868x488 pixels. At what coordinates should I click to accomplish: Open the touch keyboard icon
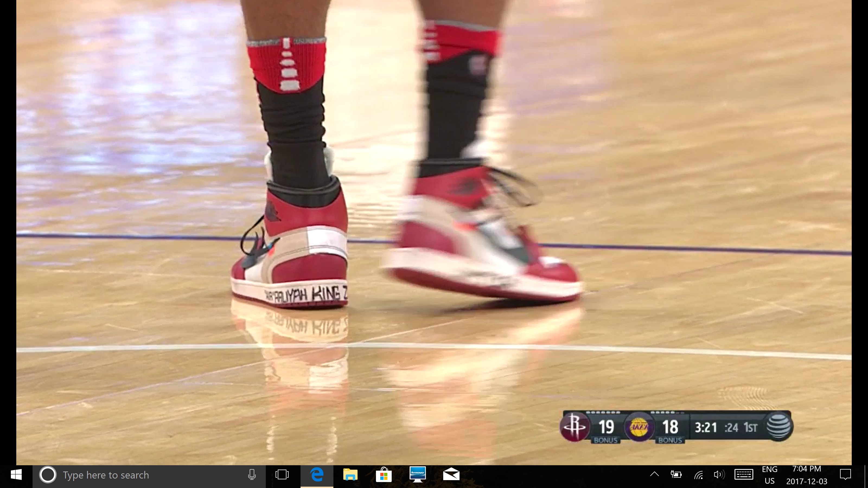click(744, 475)
